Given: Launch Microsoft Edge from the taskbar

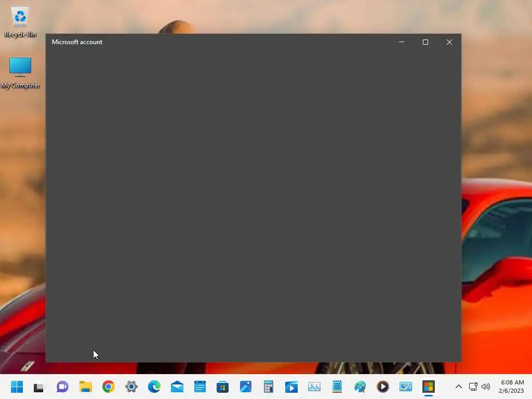Looking at the screenshot, I should [154, 387].
